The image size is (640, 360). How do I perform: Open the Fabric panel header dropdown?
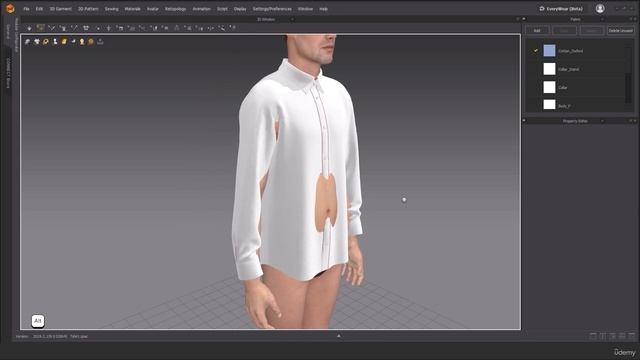coord(602,19)
